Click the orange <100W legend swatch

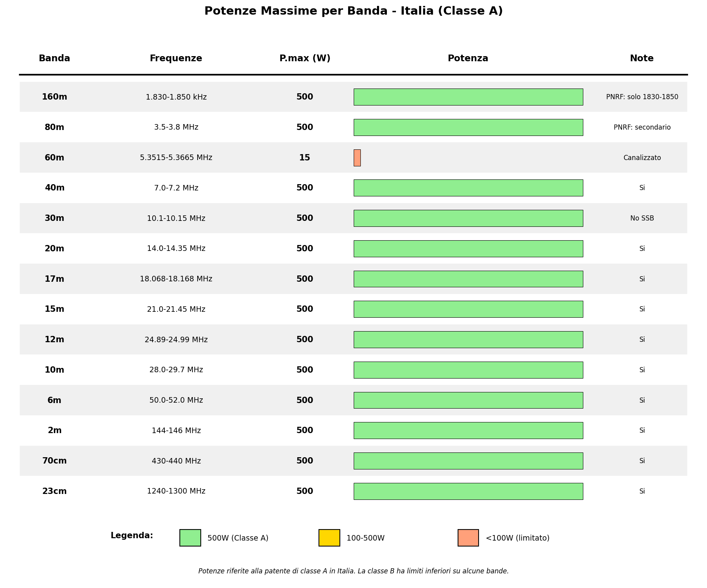(x=468, y=538)
